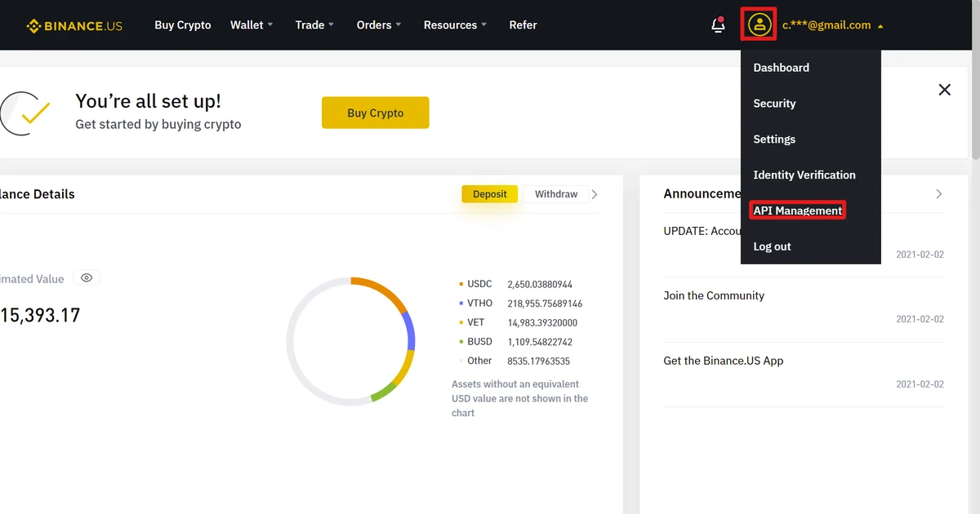
Task: Select API Management from account menu
Action: pos(796,210)
